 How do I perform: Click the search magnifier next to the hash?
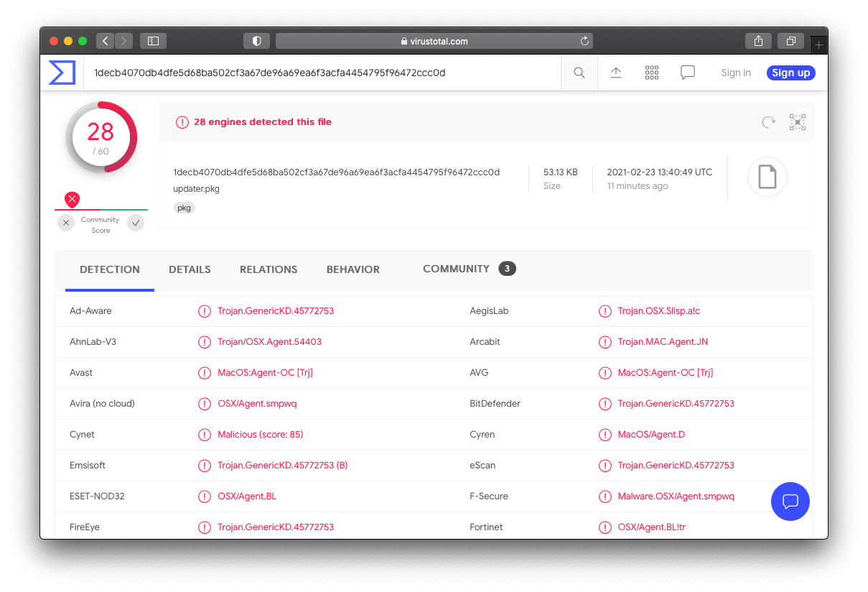click(579, 73)
